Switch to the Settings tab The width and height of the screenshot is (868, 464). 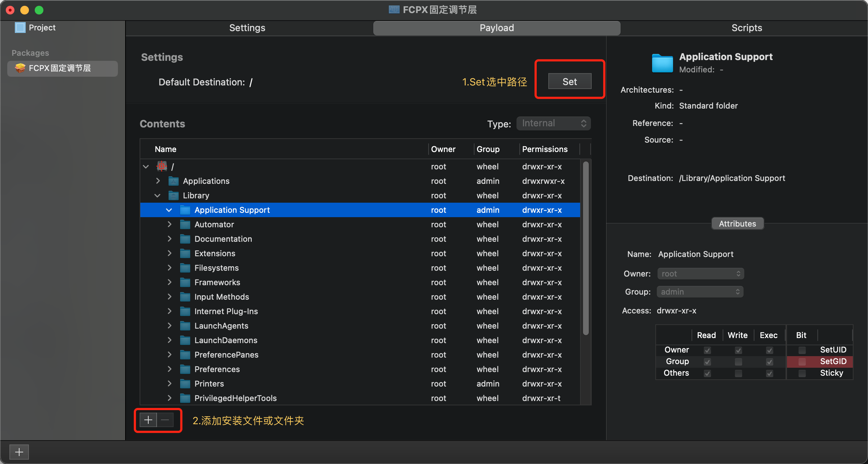coord(247,28)
